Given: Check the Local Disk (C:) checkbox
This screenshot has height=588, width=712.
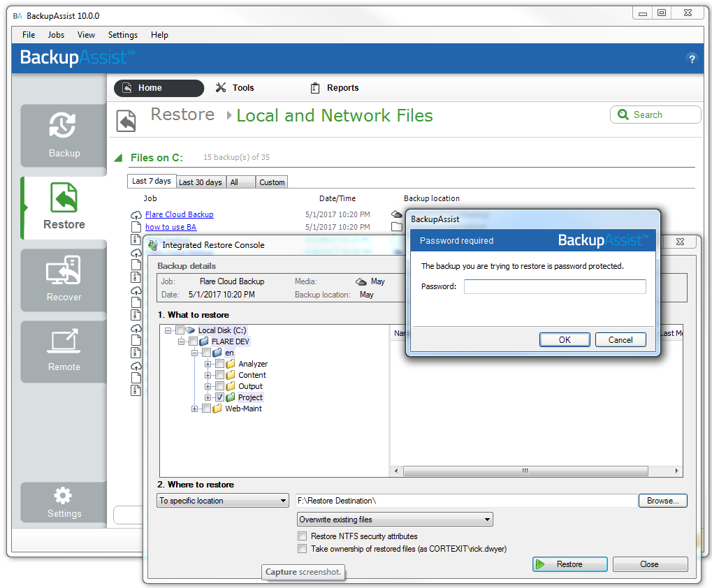Looking at the screenshot, I should 180,330.
